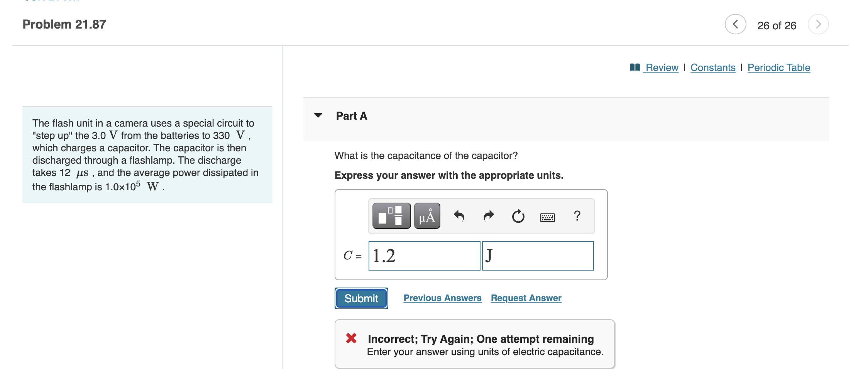Image resolution: width=868 pixels, height=369 pixels.
Task: Open keyboard shortcuts icon
Action: point(548,218)
